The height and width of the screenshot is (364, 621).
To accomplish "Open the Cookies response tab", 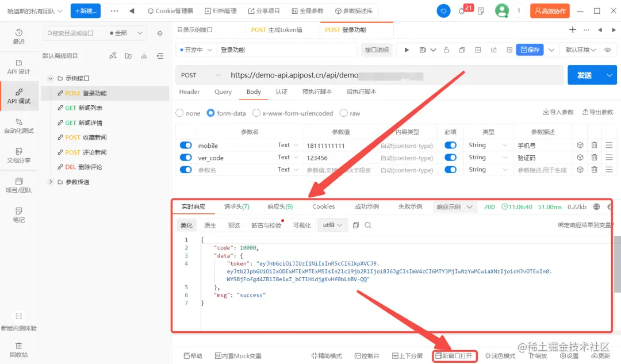I will [x=323, y=207].
